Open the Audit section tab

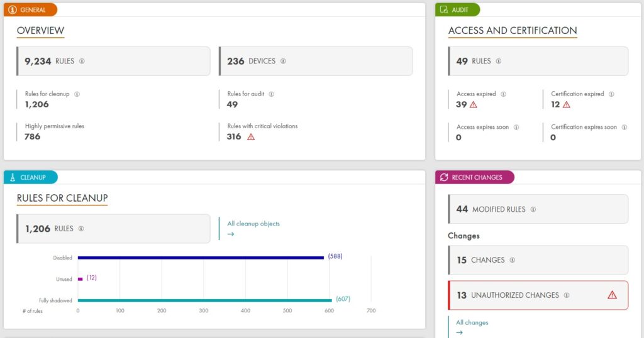click(458, 10)
